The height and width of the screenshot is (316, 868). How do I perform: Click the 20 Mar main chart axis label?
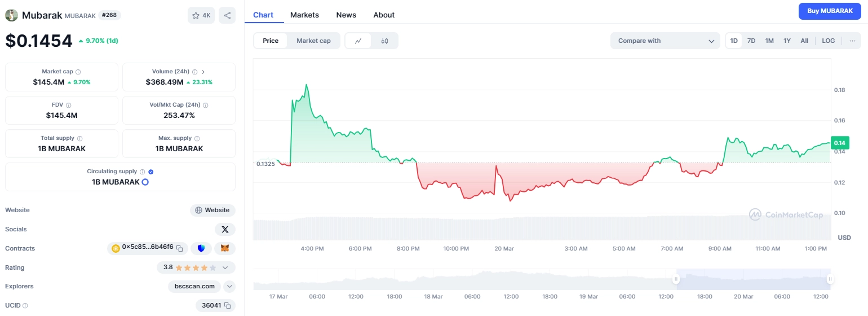pos(504,248)
